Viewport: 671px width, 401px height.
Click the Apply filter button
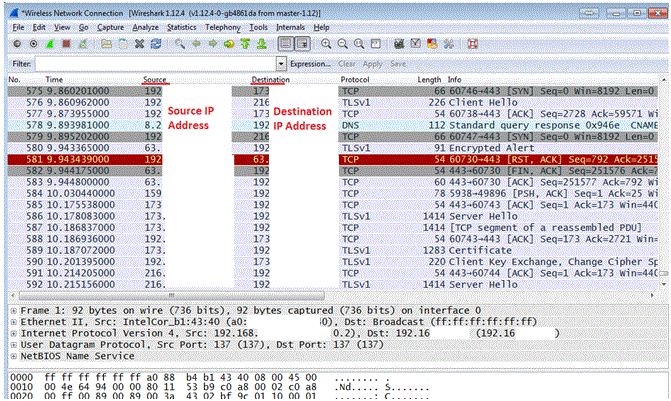pyautogui.click(x=372, y=64)
